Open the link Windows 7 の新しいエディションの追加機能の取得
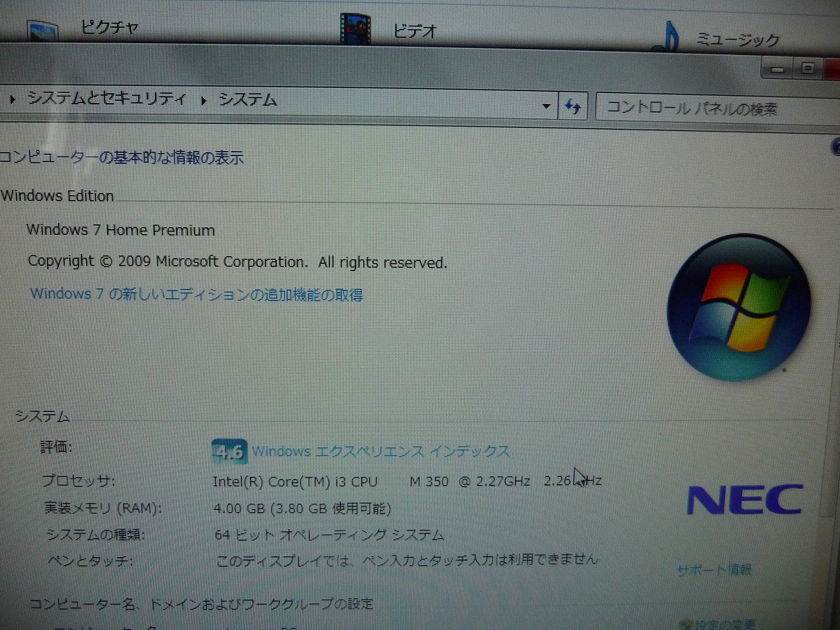 [x=196, y=294]
